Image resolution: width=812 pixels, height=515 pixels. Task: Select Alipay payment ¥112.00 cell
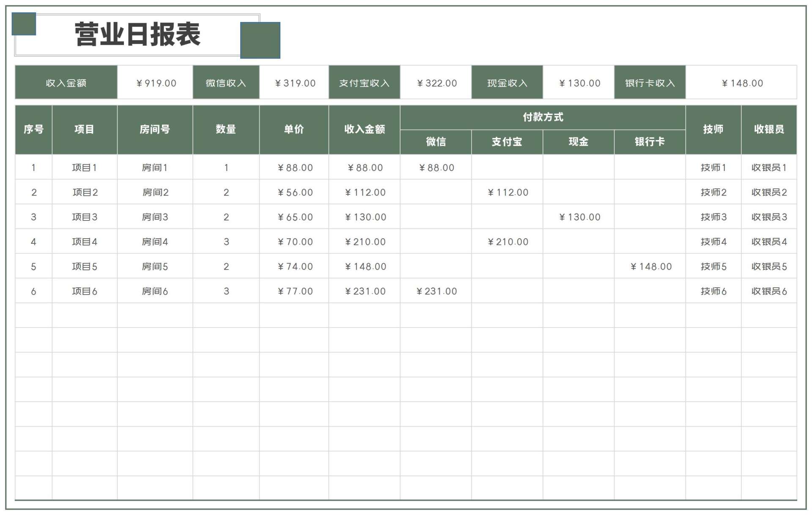click(507, 193)
